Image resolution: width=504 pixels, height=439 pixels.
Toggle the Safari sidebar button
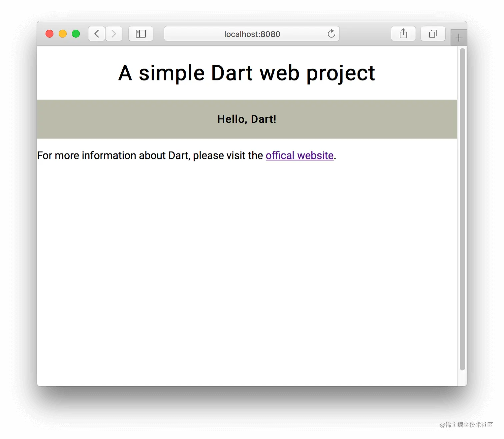coord(141,34)
